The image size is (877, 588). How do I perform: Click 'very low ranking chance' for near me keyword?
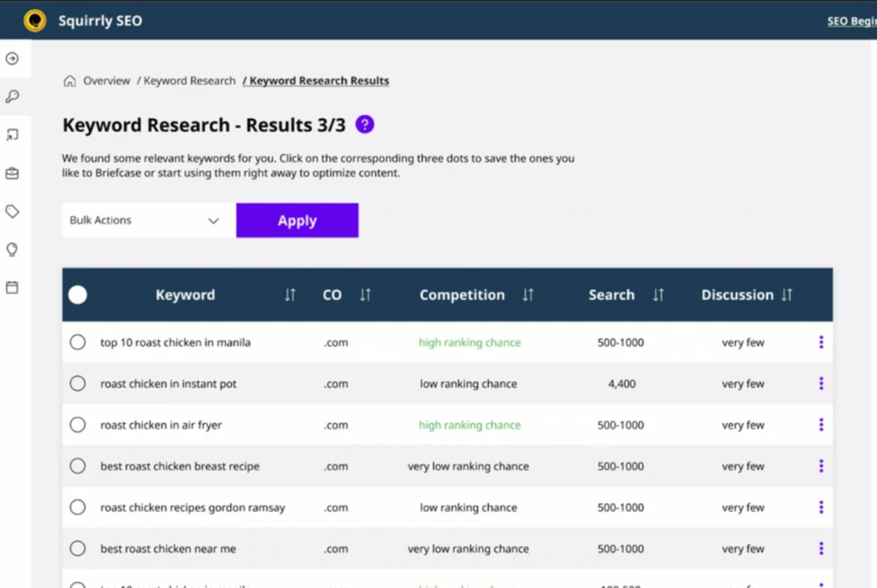click(x=468, y=549)
